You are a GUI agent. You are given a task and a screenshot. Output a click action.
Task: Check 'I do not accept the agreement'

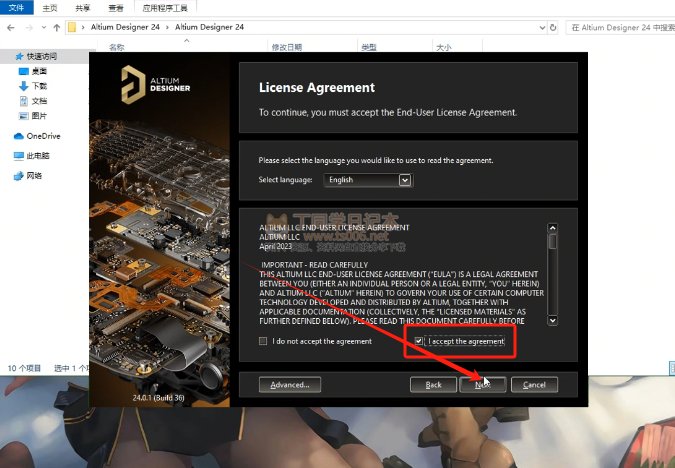pos(263,341)
